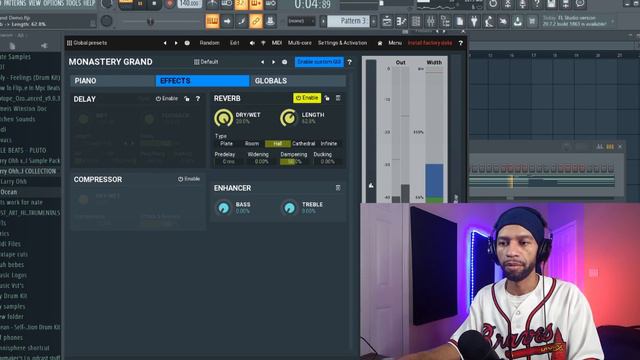Viewport: 640px width, 360px height.
Task: Open the VIEW menu
Action: pyautogui.click(x=34, y=3)
